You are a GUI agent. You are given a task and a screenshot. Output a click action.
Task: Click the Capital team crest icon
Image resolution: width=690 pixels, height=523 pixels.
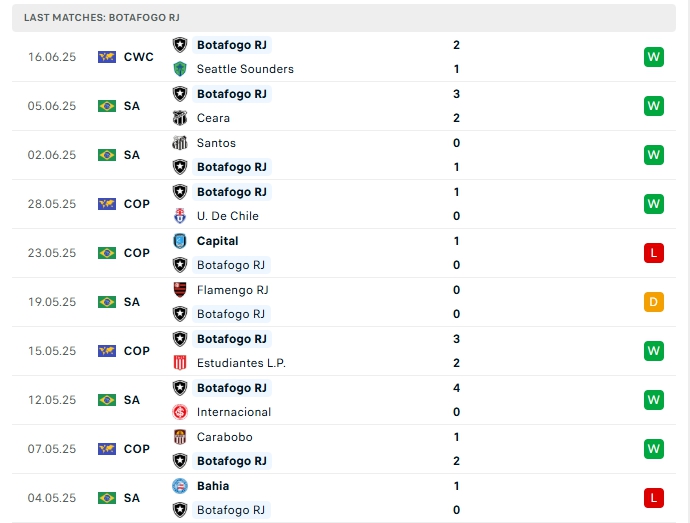(x=180, y=241)
